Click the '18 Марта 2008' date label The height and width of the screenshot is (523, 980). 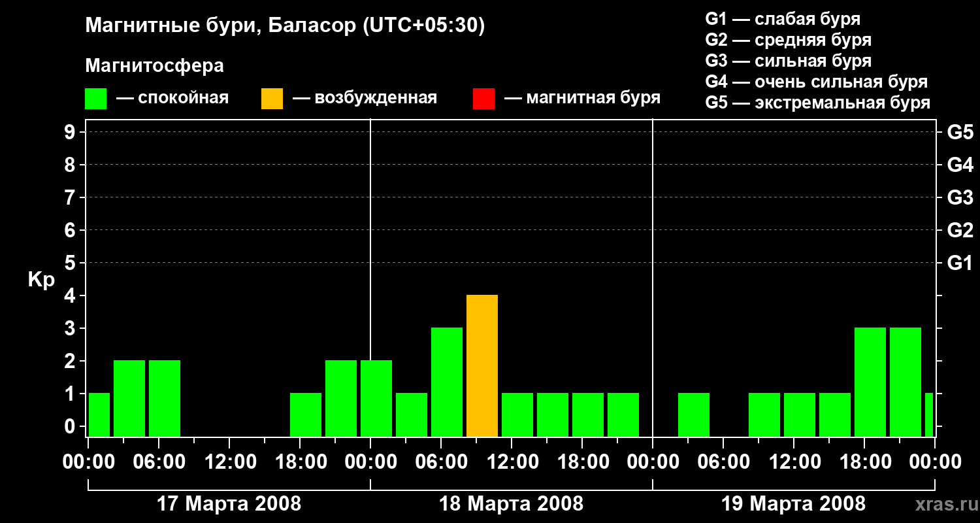coord(512,504)
